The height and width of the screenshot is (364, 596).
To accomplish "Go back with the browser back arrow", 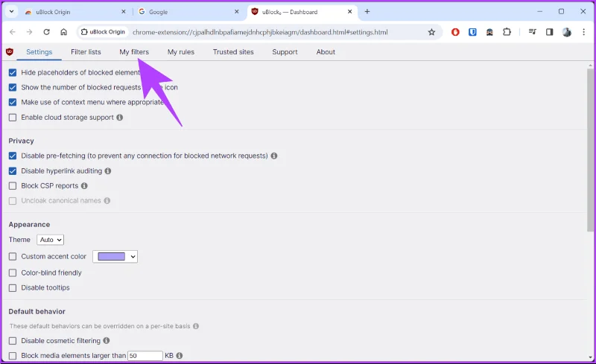I will (x=13, y=32).
